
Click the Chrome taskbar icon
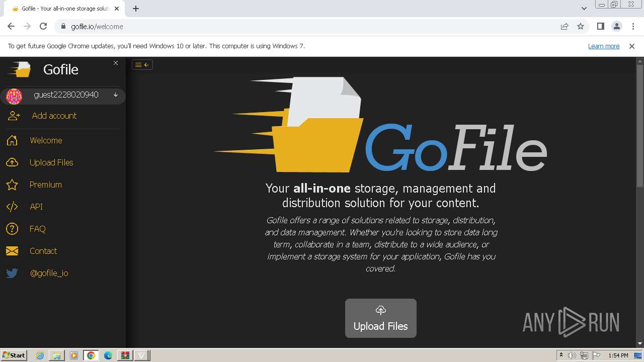tap(91, 355)
